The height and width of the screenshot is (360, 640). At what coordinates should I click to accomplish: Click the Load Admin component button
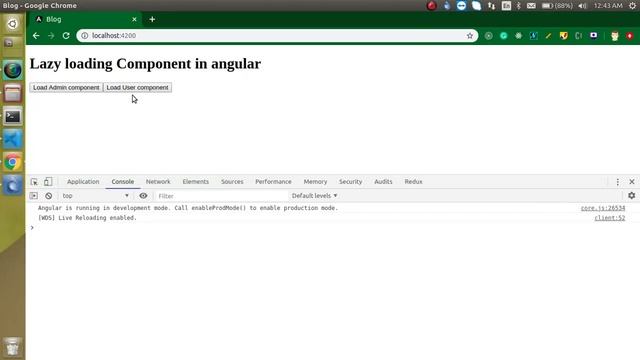[x=66, y=87]
